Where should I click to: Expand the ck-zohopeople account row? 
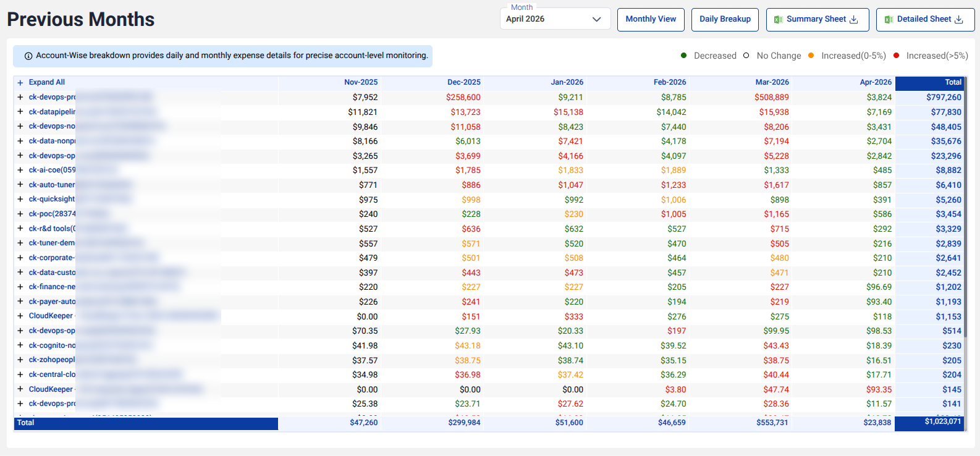point(20,360)
